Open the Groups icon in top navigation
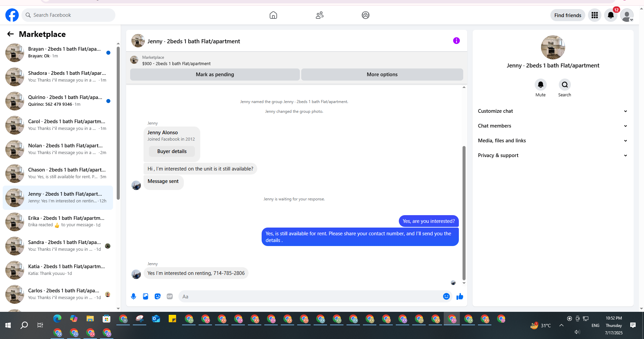 coord(366,15)
